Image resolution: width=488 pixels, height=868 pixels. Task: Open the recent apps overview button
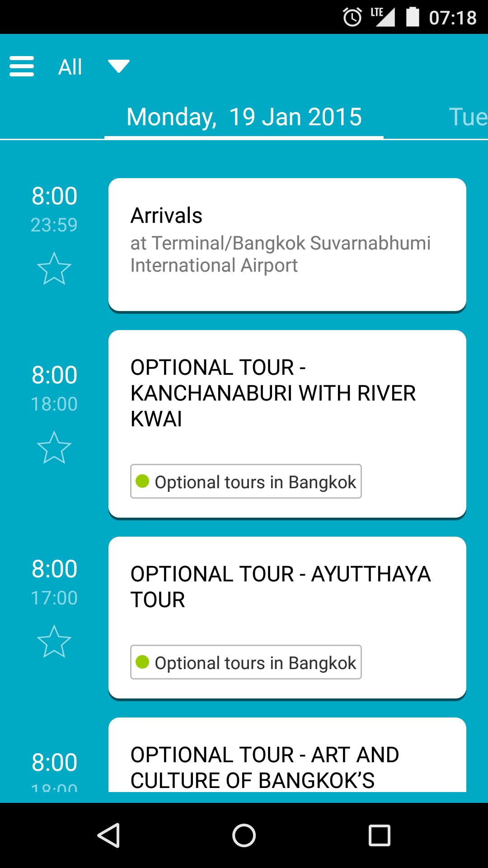pyautogui.click(x=379, y=835)
